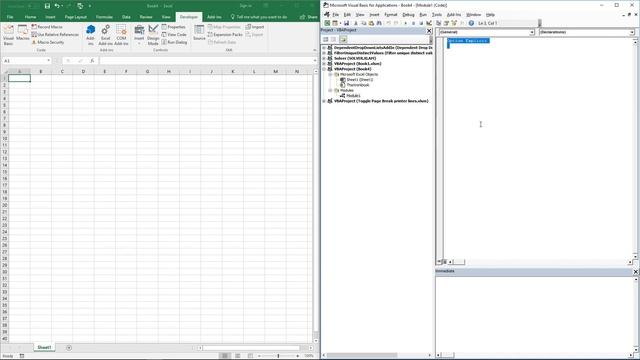Viewport: 640px width, 360px height.
Task: Click View Code in Controls group
Action: [x=174, y=35]
